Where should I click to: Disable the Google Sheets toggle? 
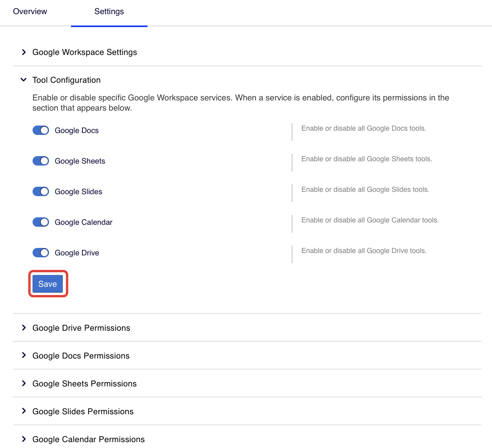pyautogui.click(x=41, y=161)
